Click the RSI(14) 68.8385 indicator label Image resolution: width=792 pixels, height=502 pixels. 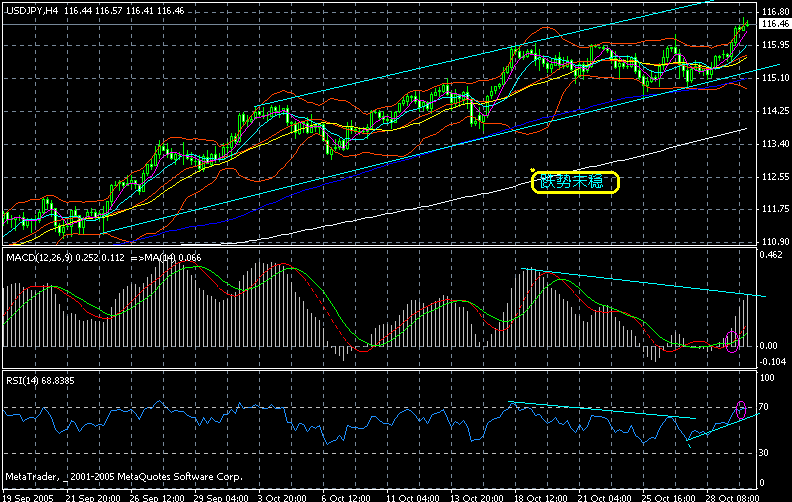pos(40,381)
